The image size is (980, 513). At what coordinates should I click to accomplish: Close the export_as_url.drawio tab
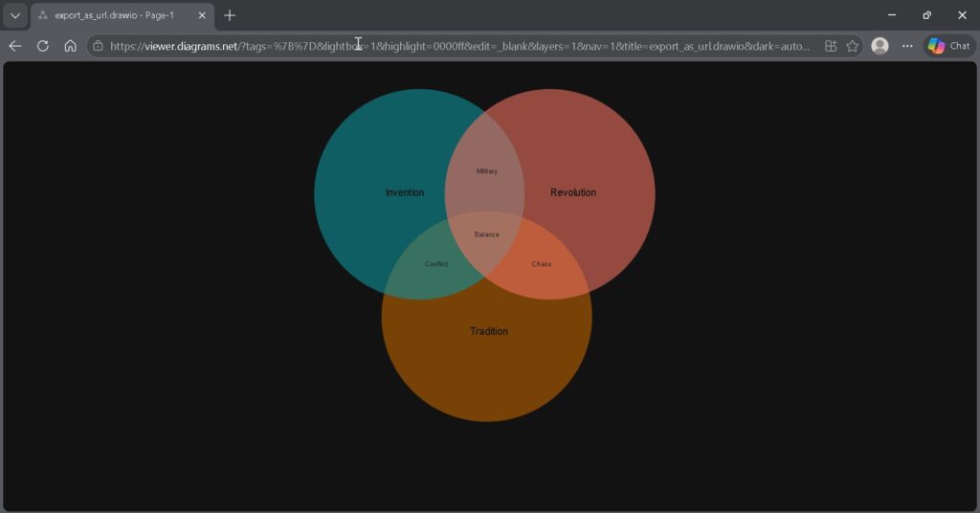coord(202,15)
